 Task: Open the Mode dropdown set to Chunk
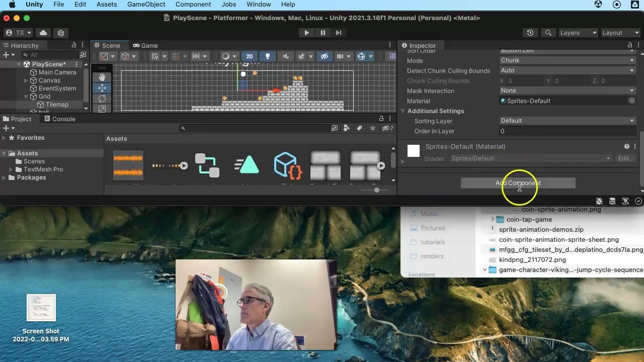click(x=567, y=60)
